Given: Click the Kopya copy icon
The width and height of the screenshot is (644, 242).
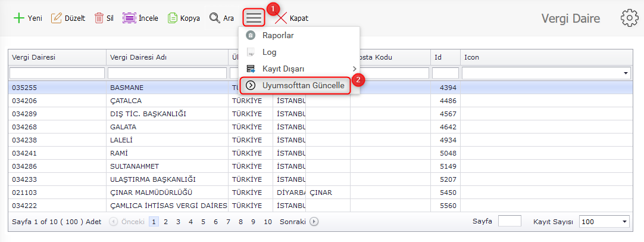Looking at the screenshot, I should coord(172,18).
